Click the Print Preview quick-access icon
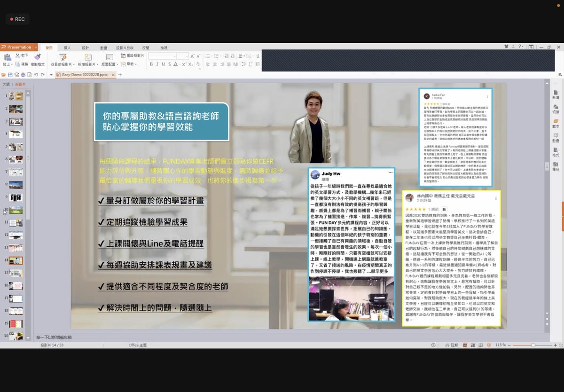 click(x=30, y=75)
